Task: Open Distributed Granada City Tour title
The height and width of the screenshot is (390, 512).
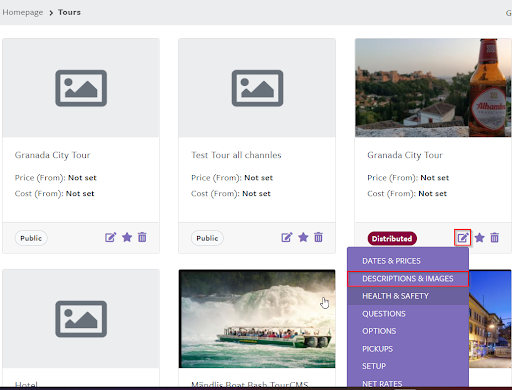Action: [405, 155]
